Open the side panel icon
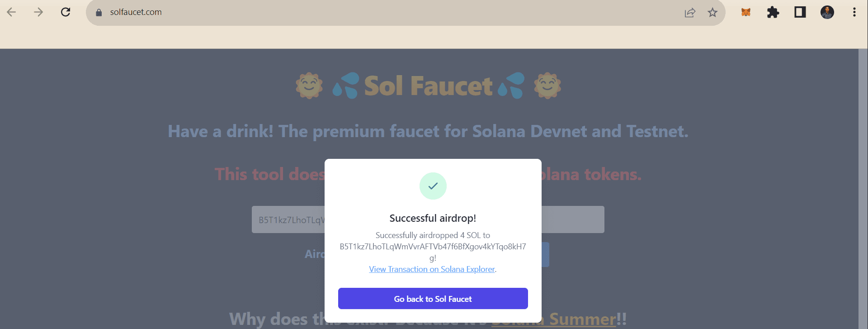Screen dimensions: 868x329 click(800, 12)
